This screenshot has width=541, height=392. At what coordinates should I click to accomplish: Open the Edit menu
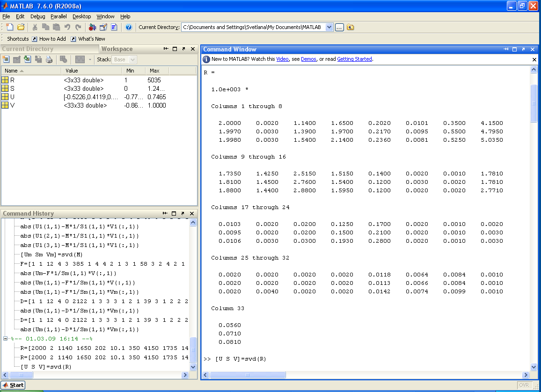tap(20, 16)
